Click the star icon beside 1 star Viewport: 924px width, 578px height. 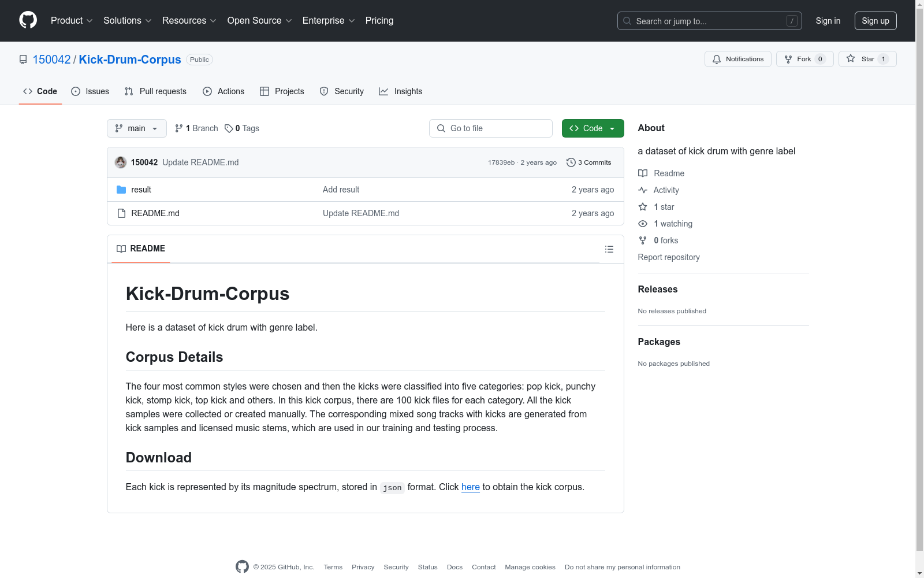tap(643, 207)
